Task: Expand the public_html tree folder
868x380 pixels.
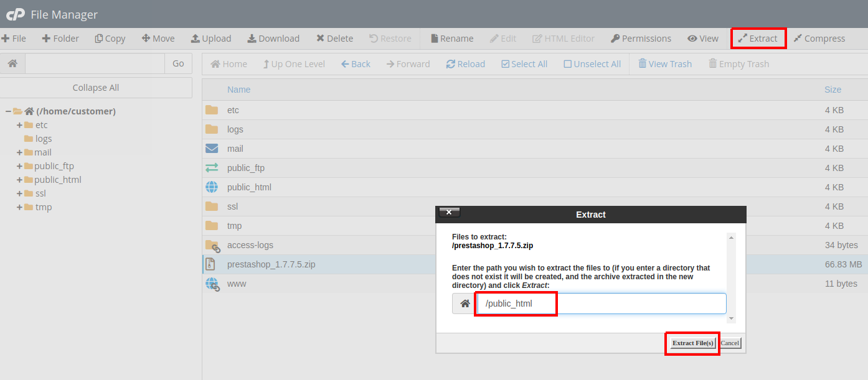Action: [19, 180]
